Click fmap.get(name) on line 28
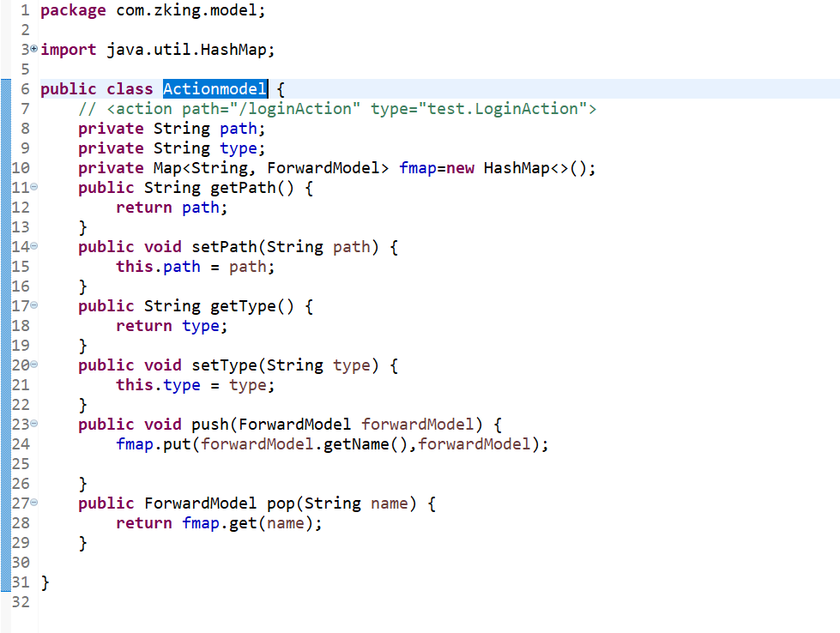The width and height of the screenshot is (840, 633). click(x=247, y=523)
